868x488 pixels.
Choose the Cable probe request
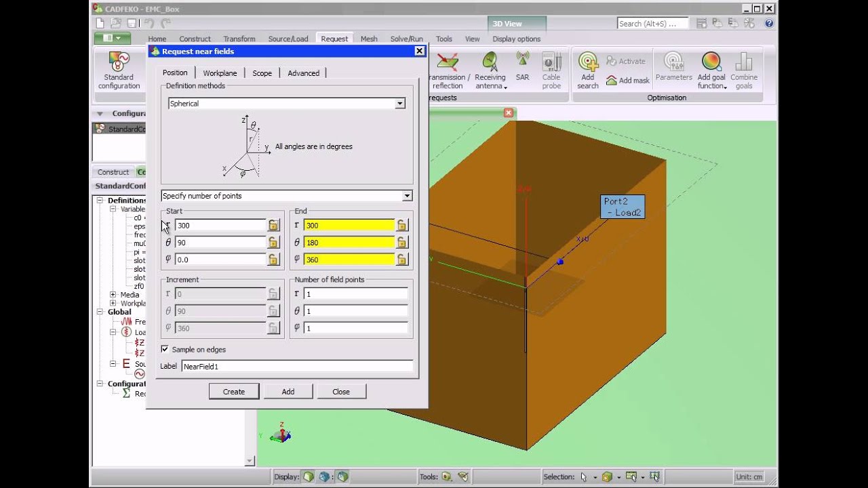(551, 70)
